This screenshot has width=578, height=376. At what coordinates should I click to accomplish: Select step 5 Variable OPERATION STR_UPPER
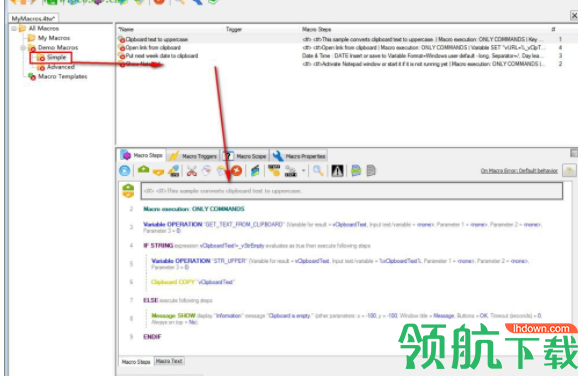pos(340,264)
